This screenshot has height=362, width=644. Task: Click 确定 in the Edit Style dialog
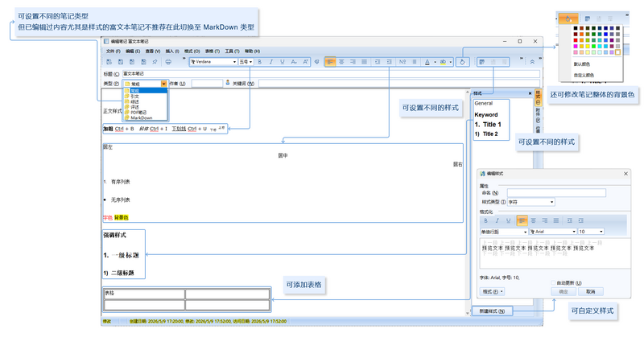tap(563, 291)
